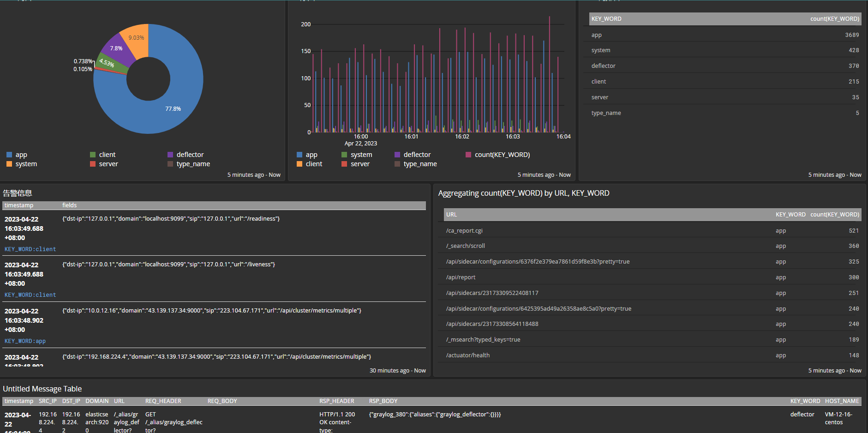Screen dimensions: 868x433
Task: Toggle the green client entry in pie chart legend
Action: click(x=107, y=155)
